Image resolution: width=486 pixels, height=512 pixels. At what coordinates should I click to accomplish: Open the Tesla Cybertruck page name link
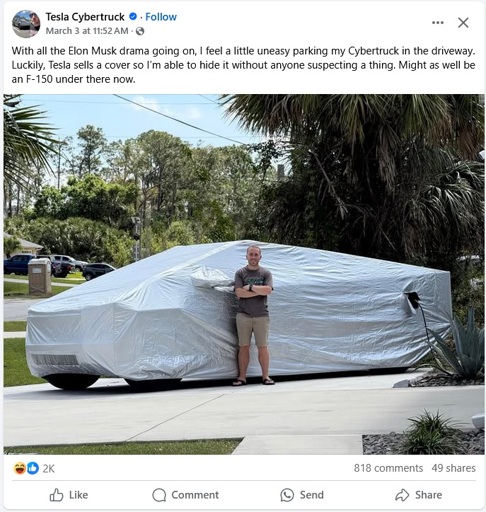pos(85,17)
